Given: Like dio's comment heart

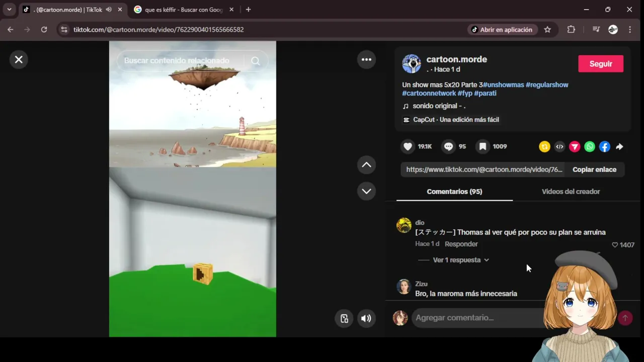Looking at the screenshot, I should [614, 245].
